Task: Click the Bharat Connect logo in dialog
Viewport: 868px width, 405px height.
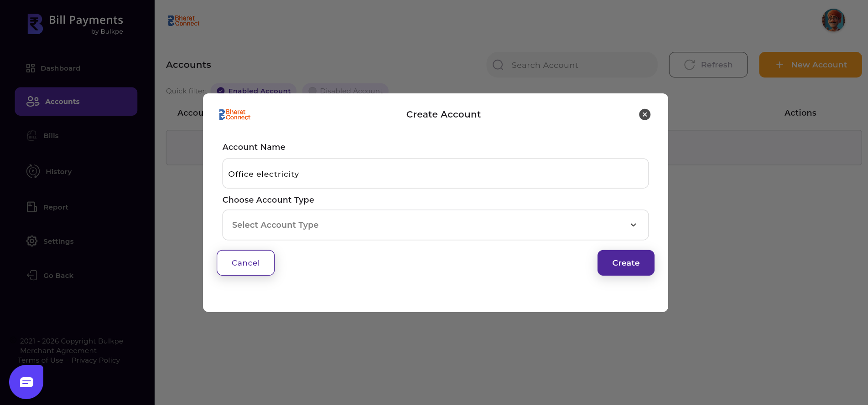Action: point(235,114)
